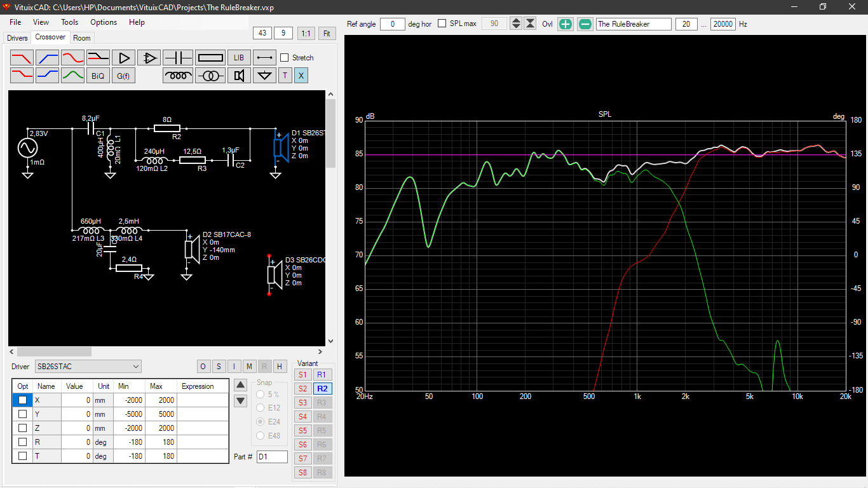Viewport: 868px width, 488px height.
Task: Click the H button above the table
Action: [x=280, y=367]
